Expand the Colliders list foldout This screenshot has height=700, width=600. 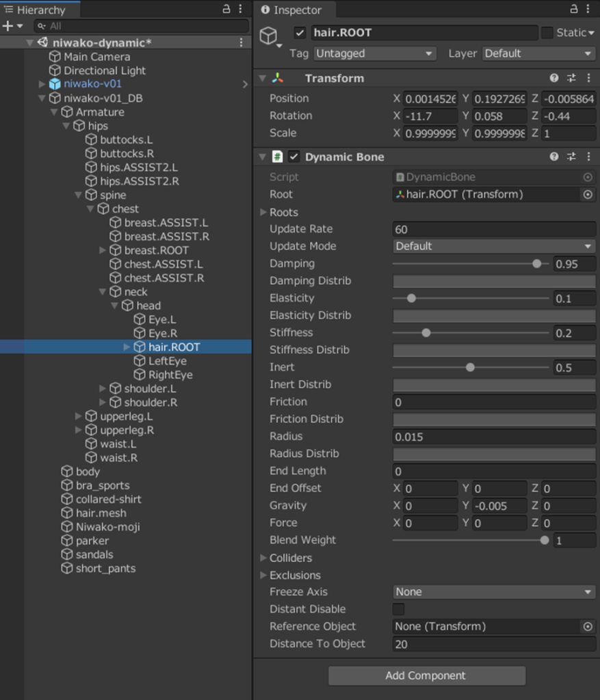click(264, 558)
